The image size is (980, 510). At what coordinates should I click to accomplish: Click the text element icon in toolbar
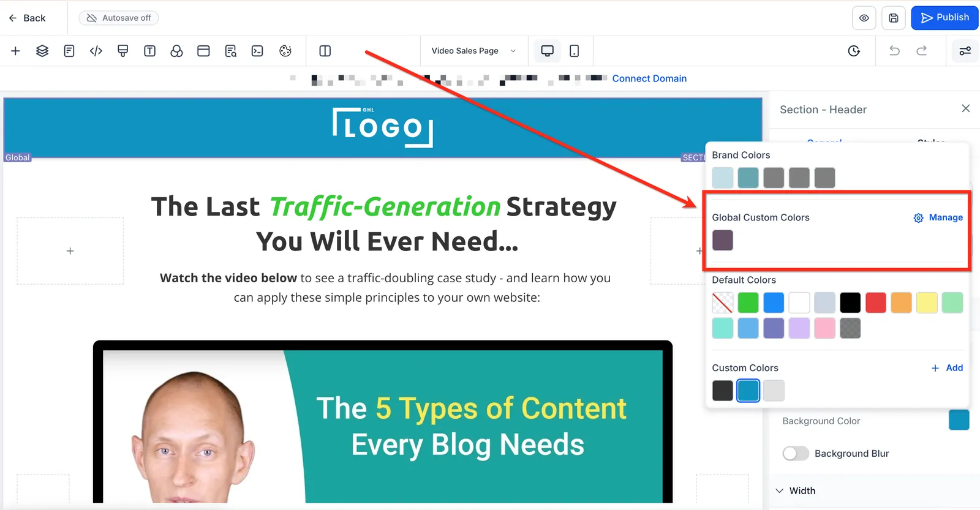[149, 51]
